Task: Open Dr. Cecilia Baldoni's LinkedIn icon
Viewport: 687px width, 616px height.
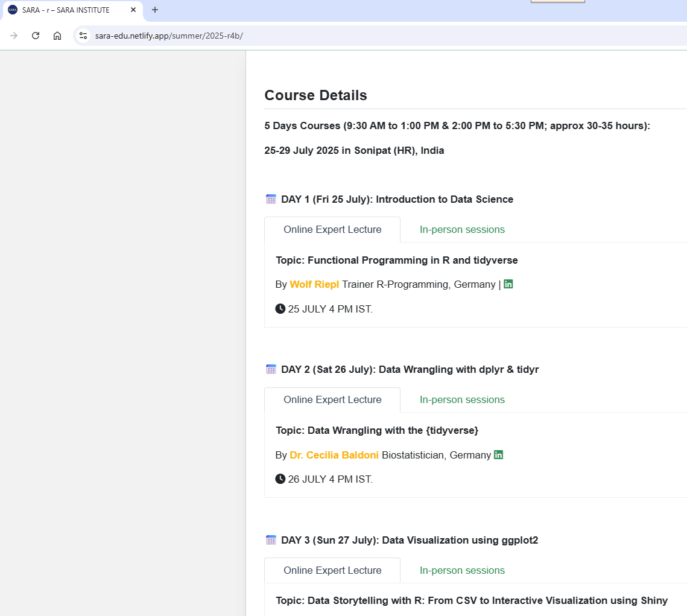Action: click(498, 455)
